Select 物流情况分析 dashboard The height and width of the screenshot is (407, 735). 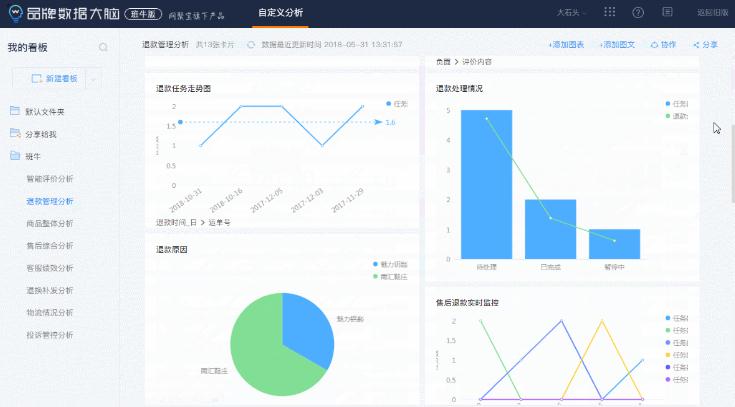click(x=50, y=312)
